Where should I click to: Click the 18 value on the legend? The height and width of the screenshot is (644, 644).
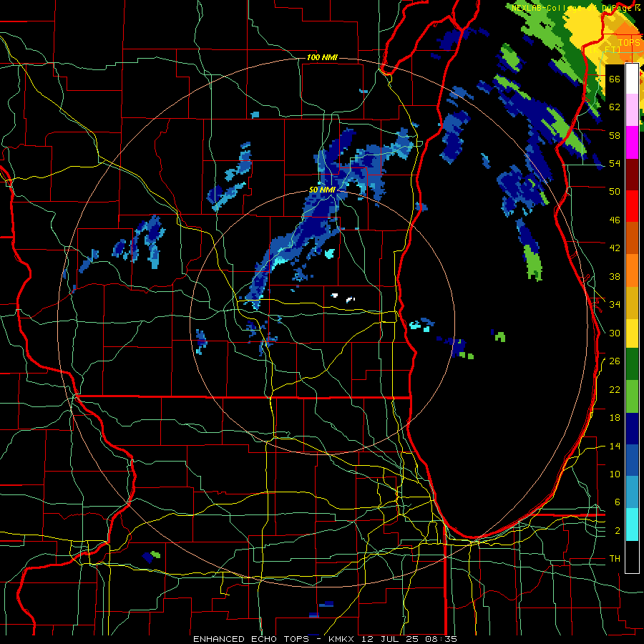point(615,418)
